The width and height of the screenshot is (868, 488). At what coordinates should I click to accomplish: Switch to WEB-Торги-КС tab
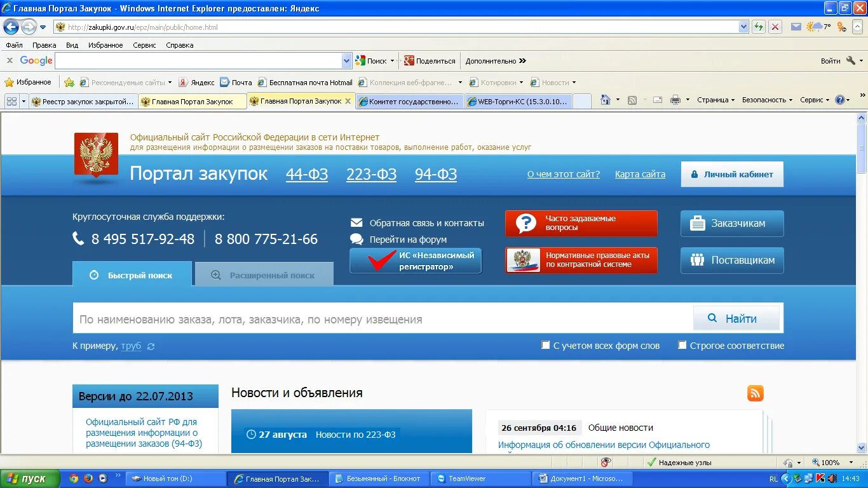pos(519,101)
